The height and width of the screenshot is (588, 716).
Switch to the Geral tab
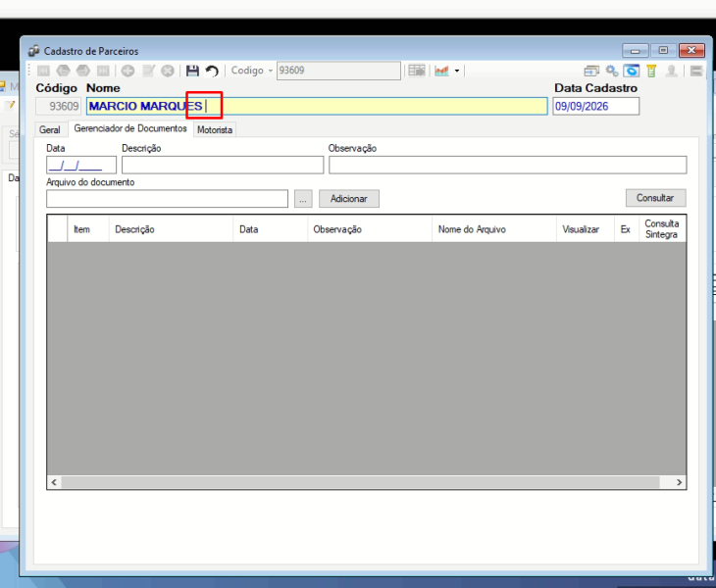[50, 129]
